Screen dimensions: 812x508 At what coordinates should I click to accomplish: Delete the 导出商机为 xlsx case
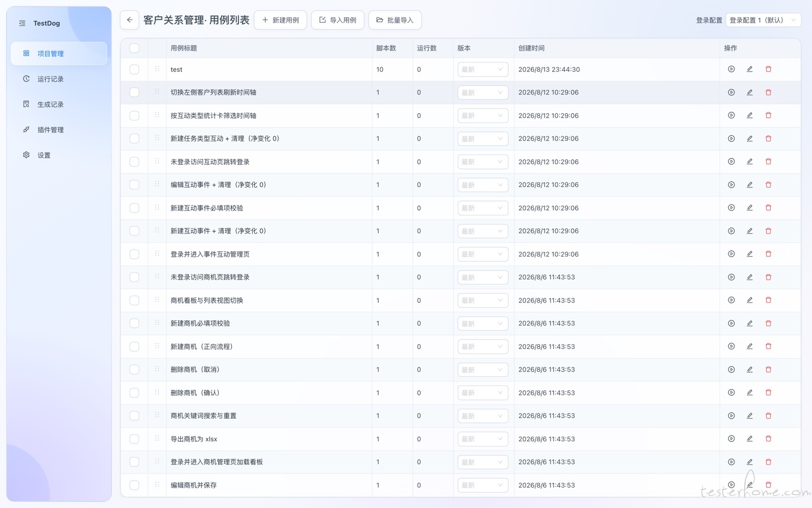[x=768, y=439]
